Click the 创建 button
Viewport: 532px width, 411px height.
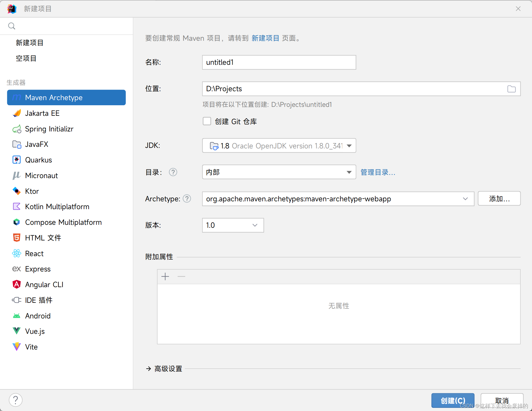coord(453,400)
